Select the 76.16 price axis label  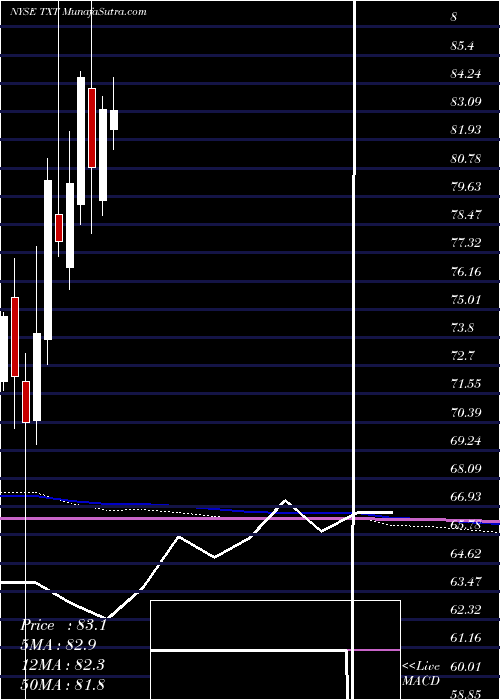point(466,271)
